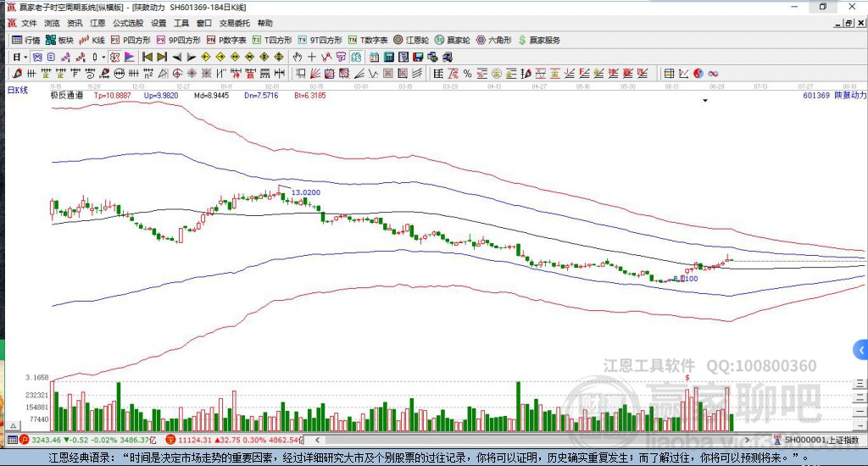The height and width of the screenshot is (466, 868).
Task: Collapse the side panel with blue chevron
Action: pyautogui.click(x=861, y=350)
